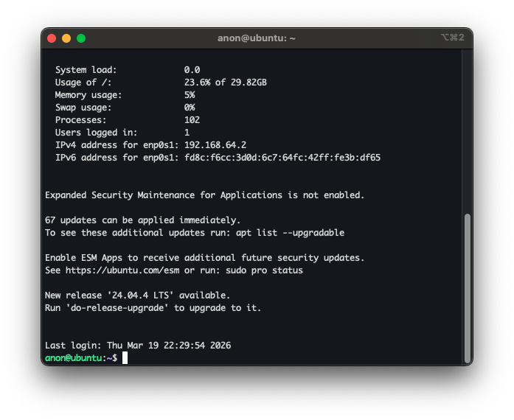The image size is (514, 420).
Task: Click the '67 updates can be applied' line
Action: coord(142,220)
